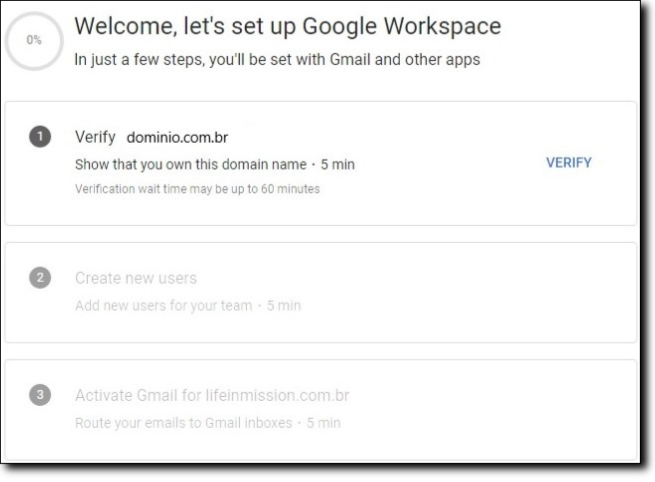Click the 5 min estimate under Activate Gmail
Image resolution: width=655 pixels, height=482 pixels.
pos(323,422)
